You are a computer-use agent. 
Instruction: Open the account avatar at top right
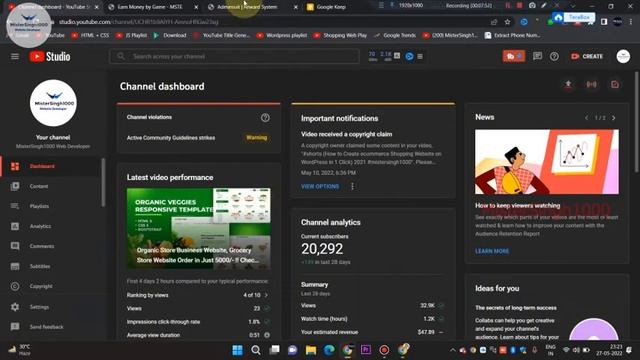coord(623,56)
